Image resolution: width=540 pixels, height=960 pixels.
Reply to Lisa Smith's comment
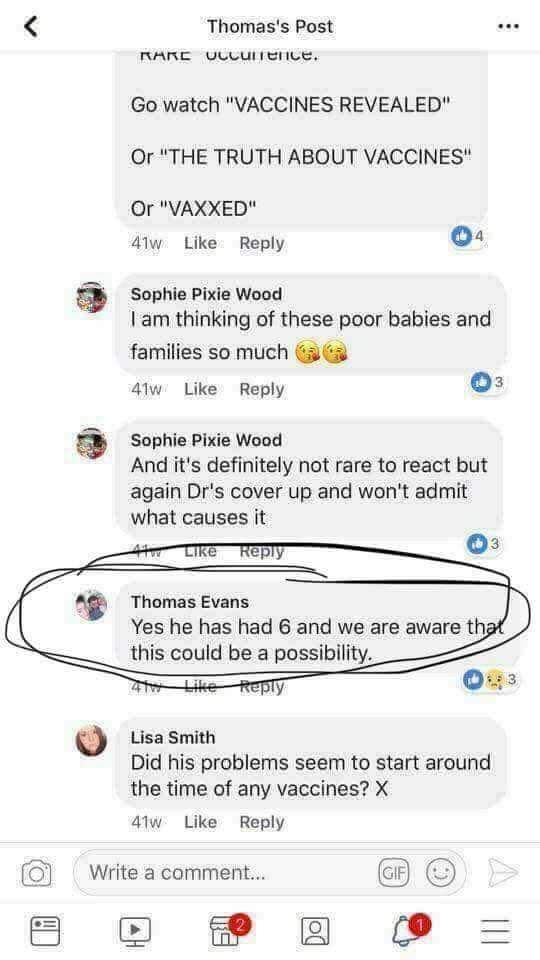pyautogui.click(x=262, y=822)
